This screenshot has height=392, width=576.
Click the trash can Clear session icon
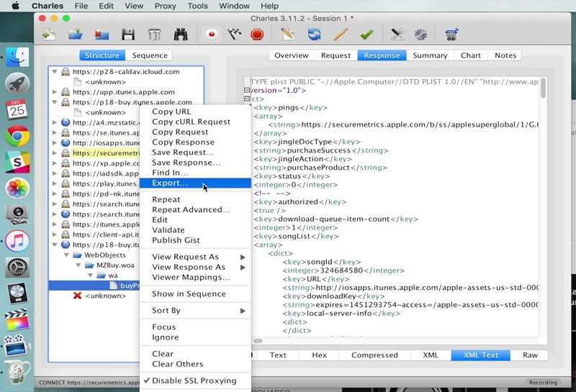click(x=154, y=35)
